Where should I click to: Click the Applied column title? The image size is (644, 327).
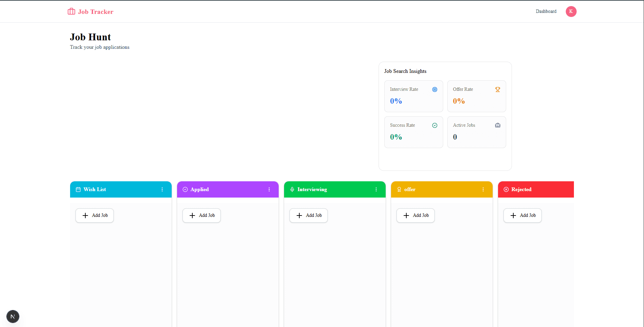click(199, 189)
